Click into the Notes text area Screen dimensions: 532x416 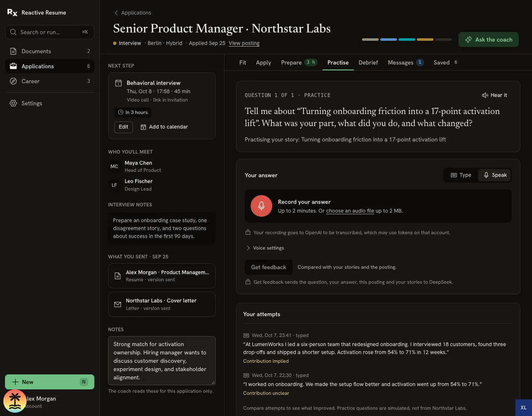(x=162, y=361)
